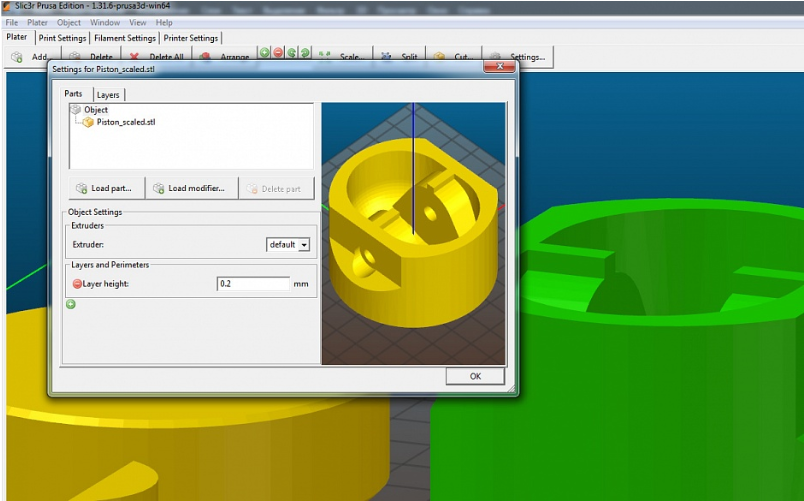Switch to the Printer Settings tab
Viewport: 804px width, 501px height.
(191, 38)
